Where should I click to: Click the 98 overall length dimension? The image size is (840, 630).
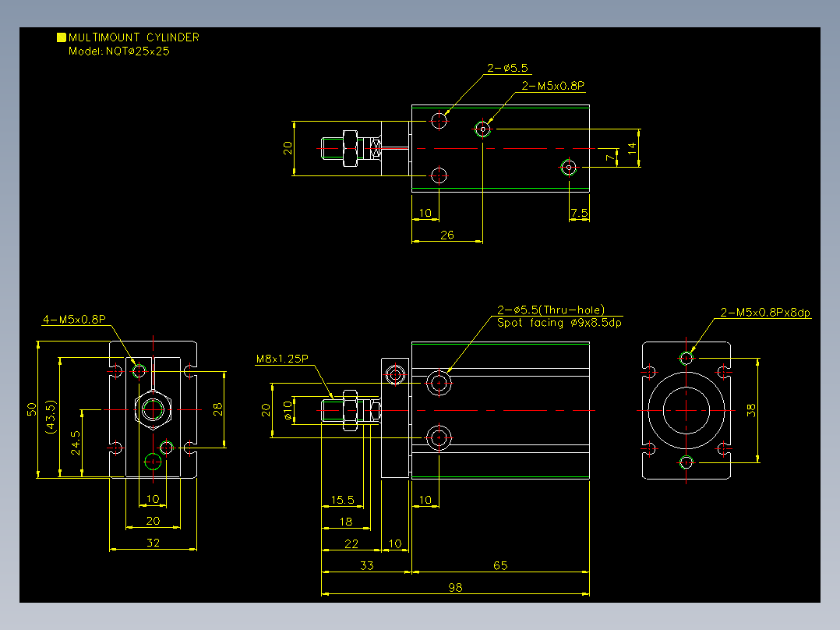click(455, 588)
